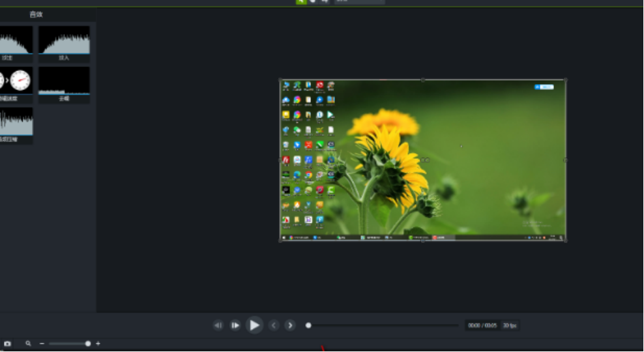
Task: Jump to previous media with left chevron
Action: (274, 325)
